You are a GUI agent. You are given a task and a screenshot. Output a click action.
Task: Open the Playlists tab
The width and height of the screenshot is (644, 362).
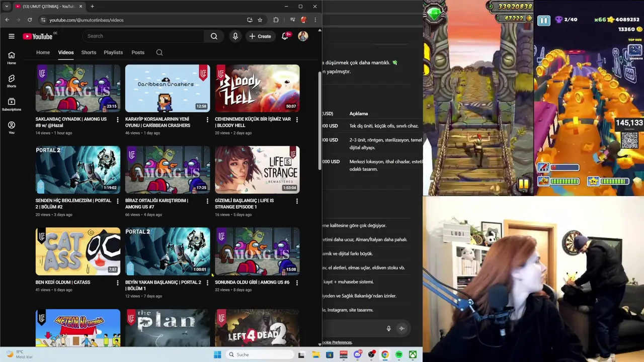[x=113, y=52]
